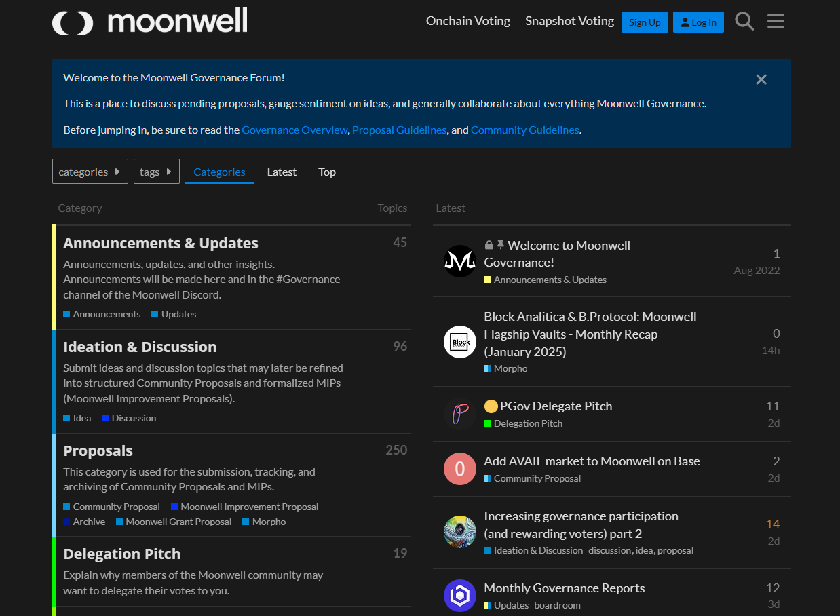
Task: Click the Updates tag under Monthly Governance Reports
Action: click(506, 605)
